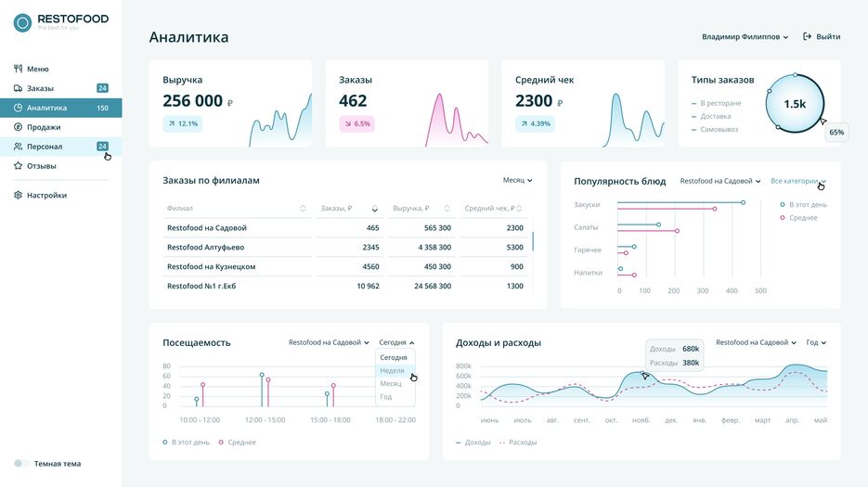Screen dimensions: 868x487
Task: Toggle the Темная тема switch
Action: pos(20,464)
